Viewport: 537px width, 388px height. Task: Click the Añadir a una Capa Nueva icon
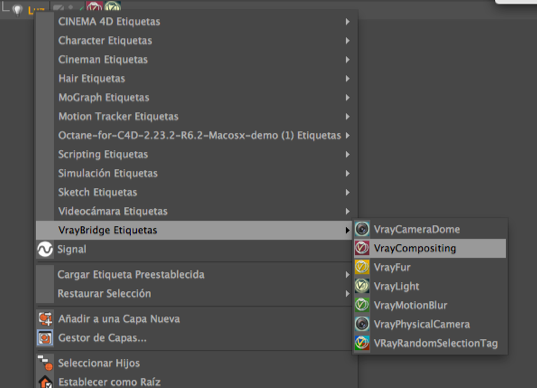45,319
